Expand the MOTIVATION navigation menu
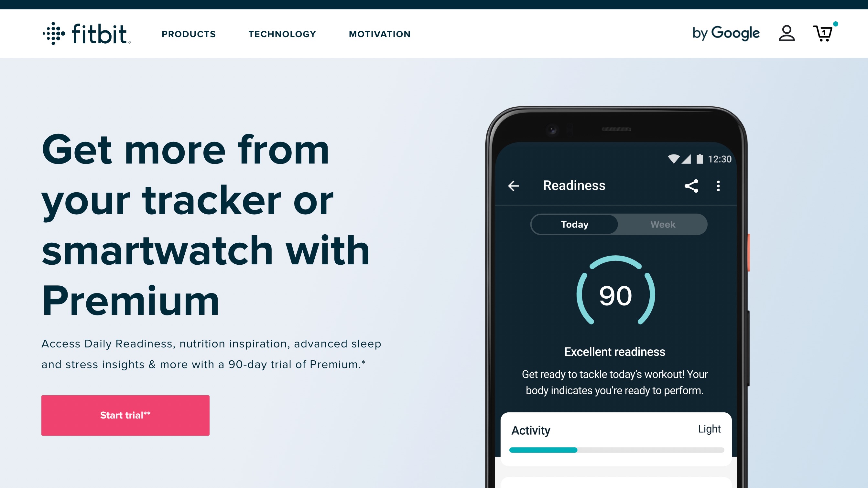Viewport: 868px width, 488px height. tap(379, 34)
